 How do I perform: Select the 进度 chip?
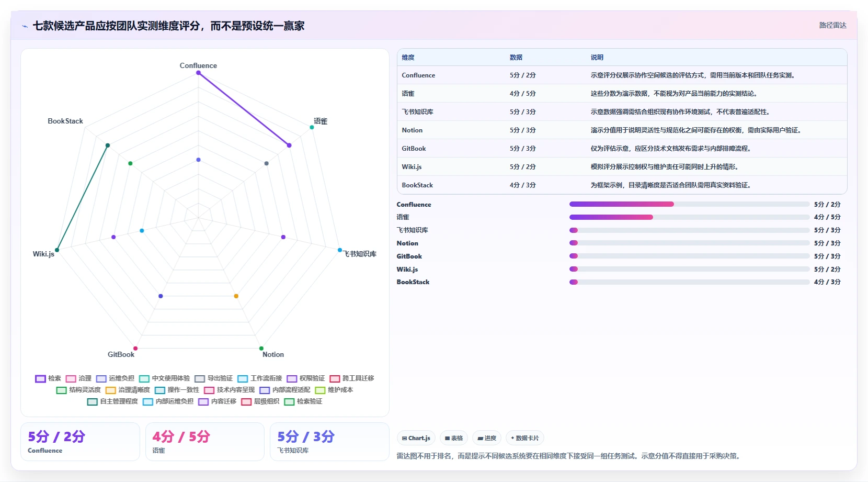(487, 438)
